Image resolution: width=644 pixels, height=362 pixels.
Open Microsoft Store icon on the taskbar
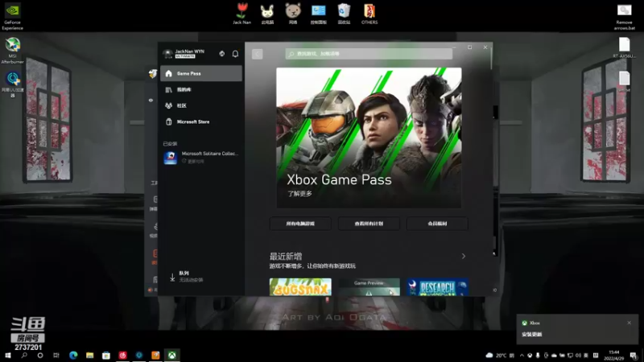(106, 356)
